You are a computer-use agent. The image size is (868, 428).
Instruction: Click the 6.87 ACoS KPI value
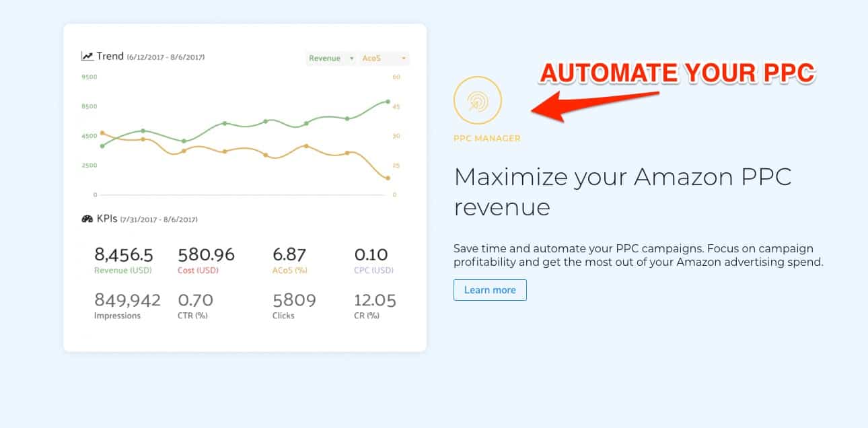coord(289,255)
